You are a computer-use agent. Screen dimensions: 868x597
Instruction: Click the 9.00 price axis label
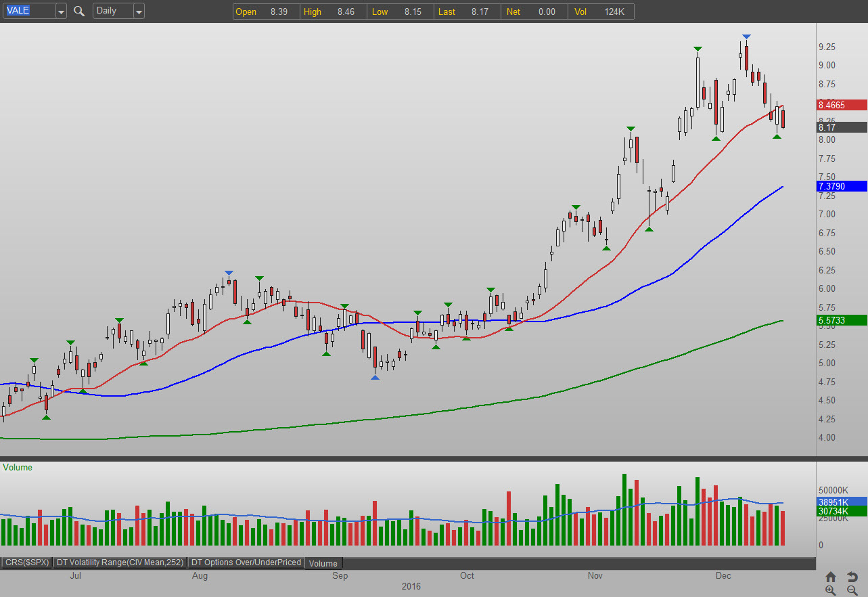827,66
